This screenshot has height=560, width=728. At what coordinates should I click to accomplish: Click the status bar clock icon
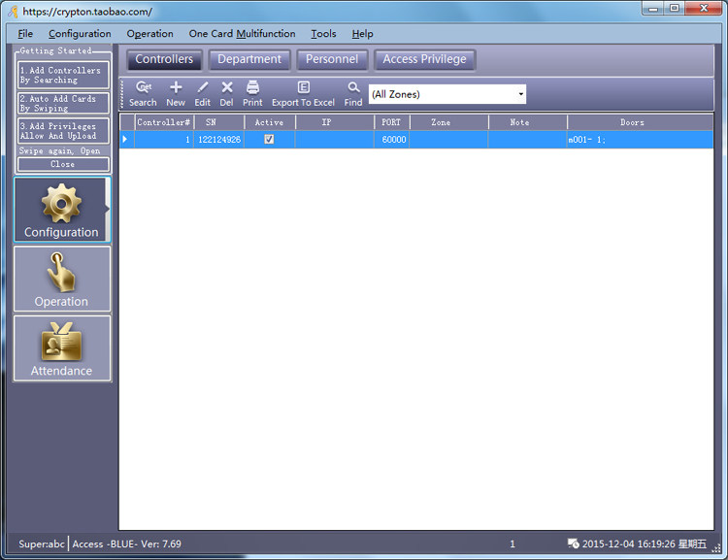pyautogui.click(x=573, y=544)
